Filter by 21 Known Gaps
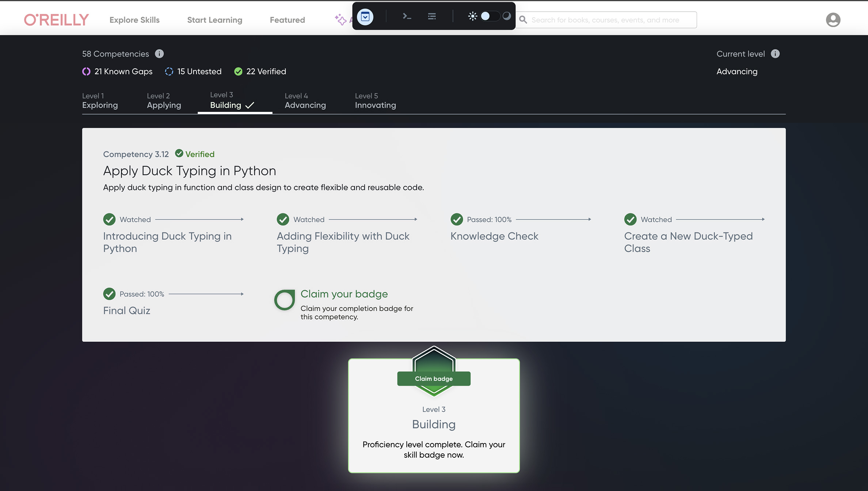Viewport: 868px width, 491px height. click(117, 71)
